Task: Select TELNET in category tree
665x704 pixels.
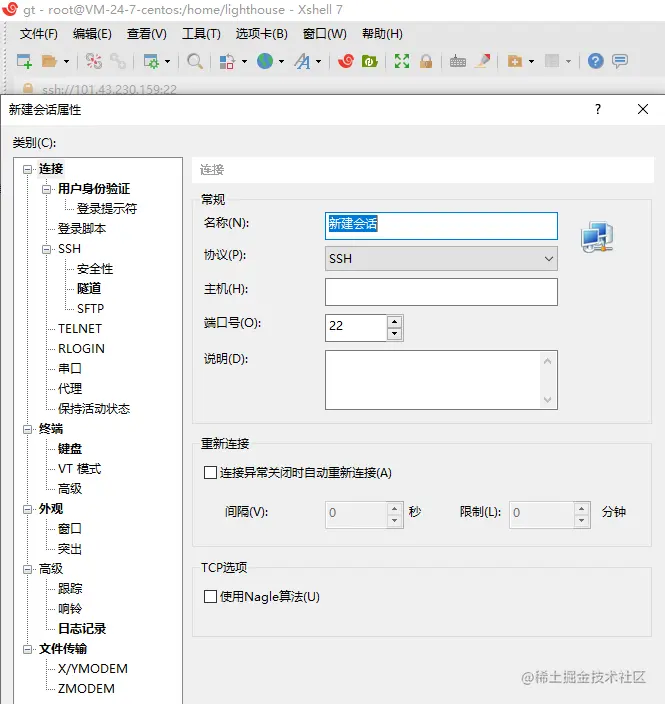Action: click(x=80, y=329)
